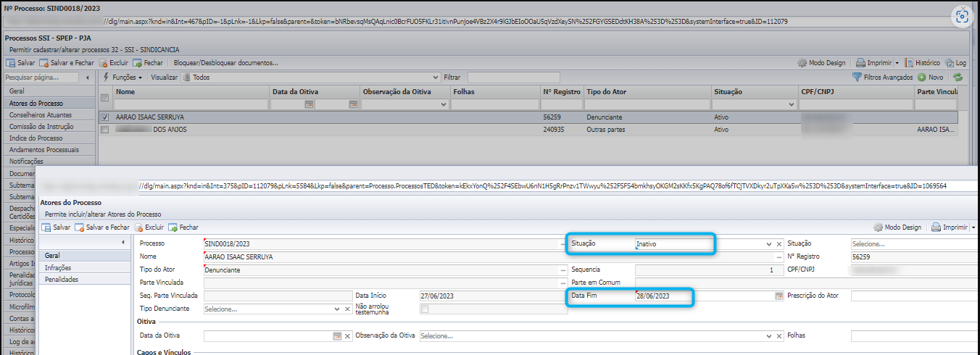980x355 pixels.
Task: Open Andamentos Processuais sidebar tab
Action: [x=48, y=150]
